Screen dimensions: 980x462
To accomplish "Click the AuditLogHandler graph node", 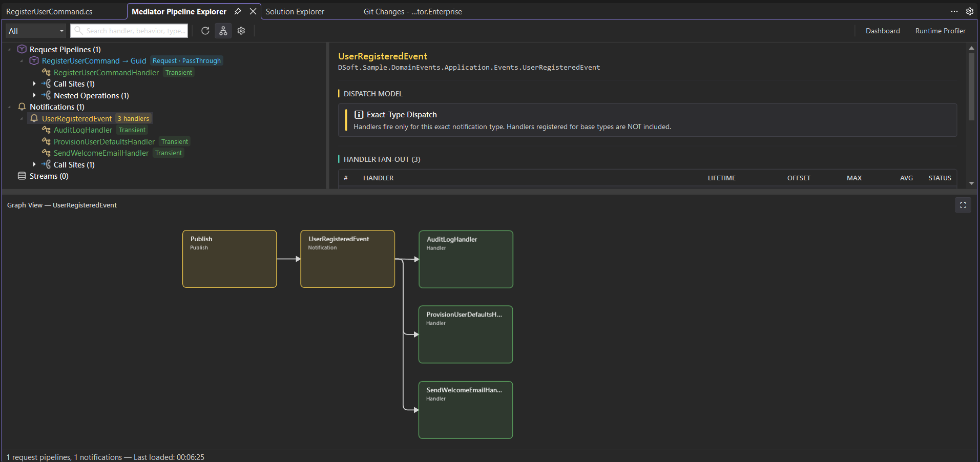I will [x=466, y=259].
